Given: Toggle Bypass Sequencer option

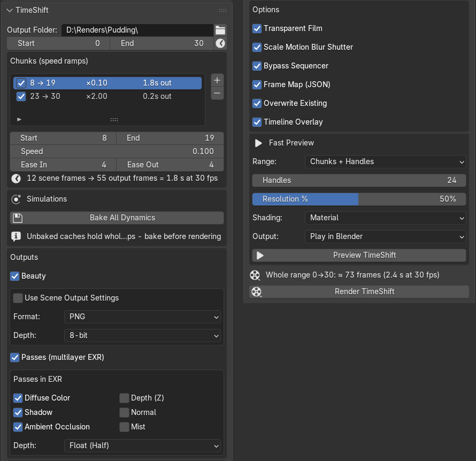Looking at the screenshot, I should (x=257, y=66).
